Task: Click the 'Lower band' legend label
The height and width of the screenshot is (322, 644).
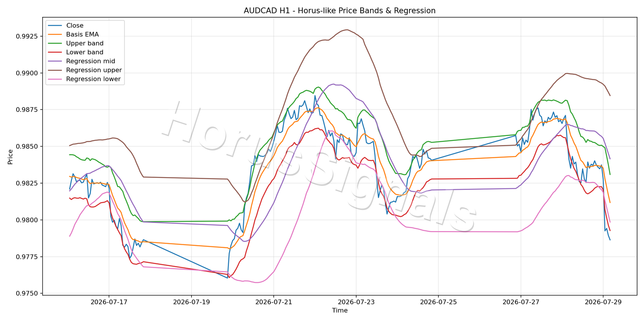Action: click(85, 52)
